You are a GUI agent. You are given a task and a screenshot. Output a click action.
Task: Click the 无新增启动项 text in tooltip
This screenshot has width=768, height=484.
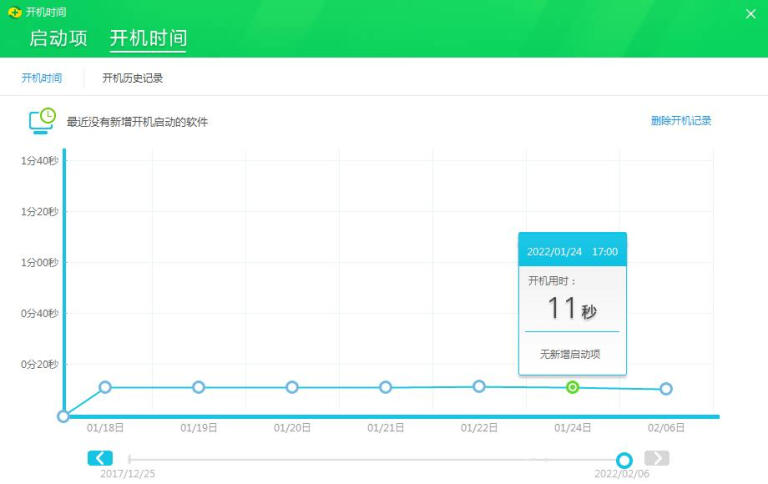point(570,354)
